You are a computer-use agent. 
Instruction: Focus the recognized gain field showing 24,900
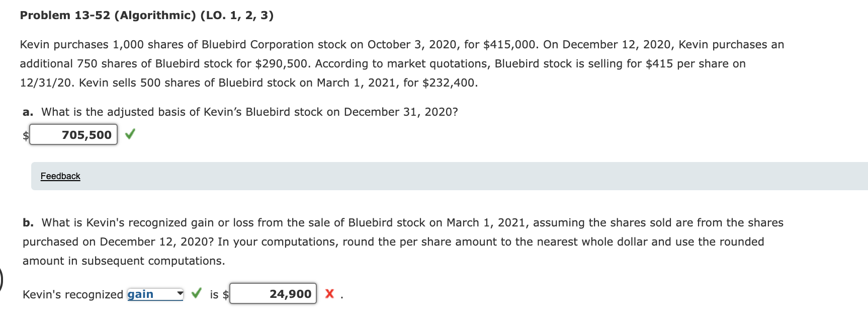click(x=273, y=293)
